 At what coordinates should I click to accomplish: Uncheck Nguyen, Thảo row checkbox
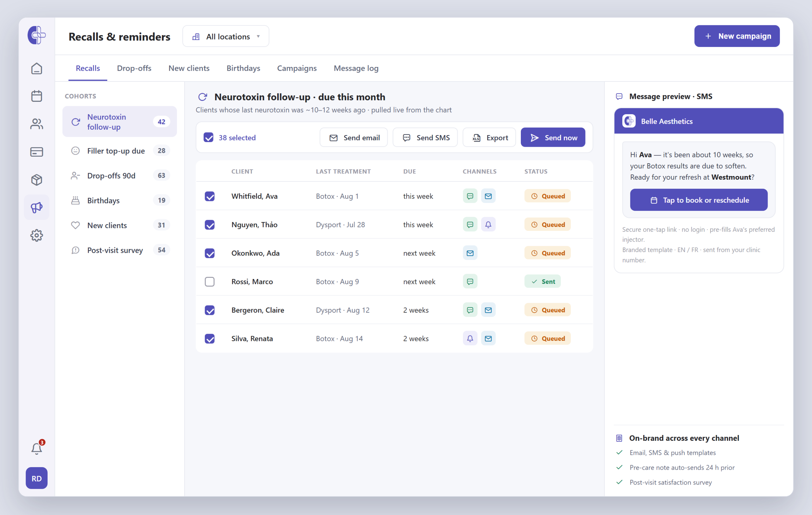(x=209, y=225)
